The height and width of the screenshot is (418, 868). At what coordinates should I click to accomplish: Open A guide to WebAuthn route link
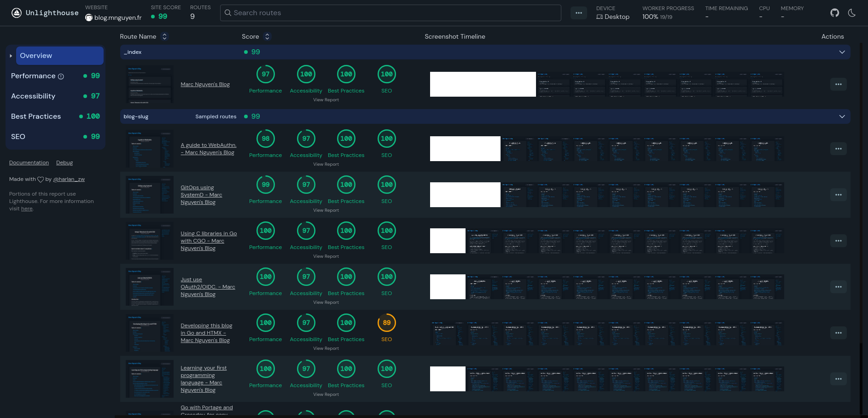point(208,149)
